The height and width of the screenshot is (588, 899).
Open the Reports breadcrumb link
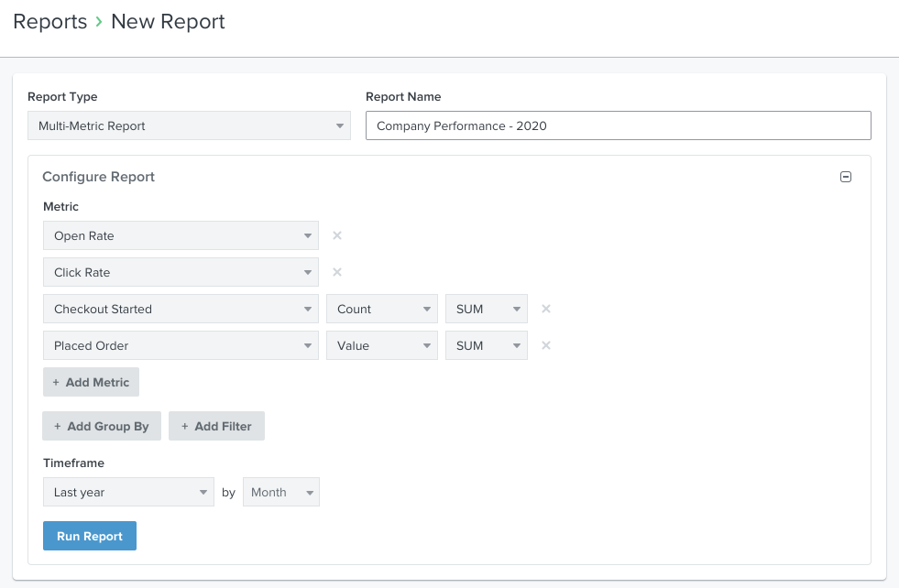[x=49, y=21]
